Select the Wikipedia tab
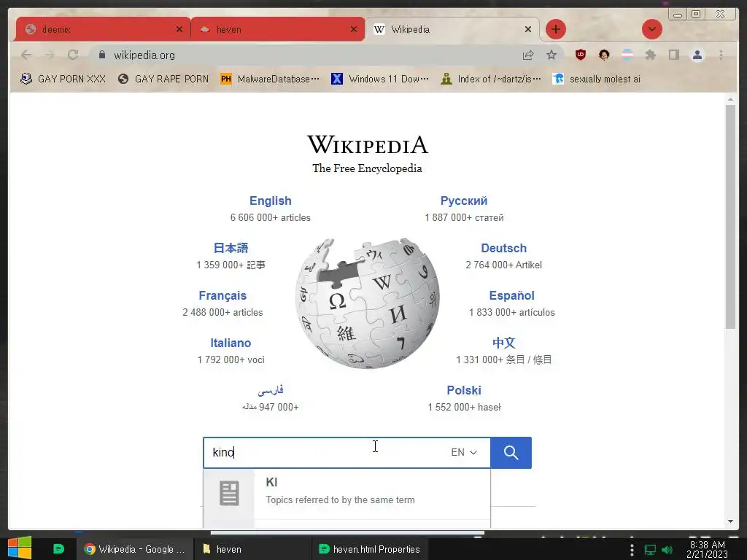Viewport: 747px width, 560px height. point(452,29)
